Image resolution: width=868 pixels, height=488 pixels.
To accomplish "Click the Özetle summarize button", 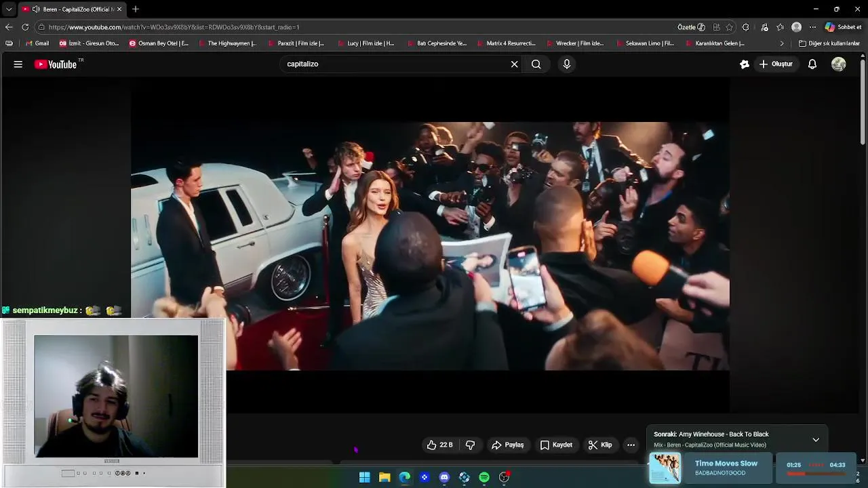I will coord(691,27).
